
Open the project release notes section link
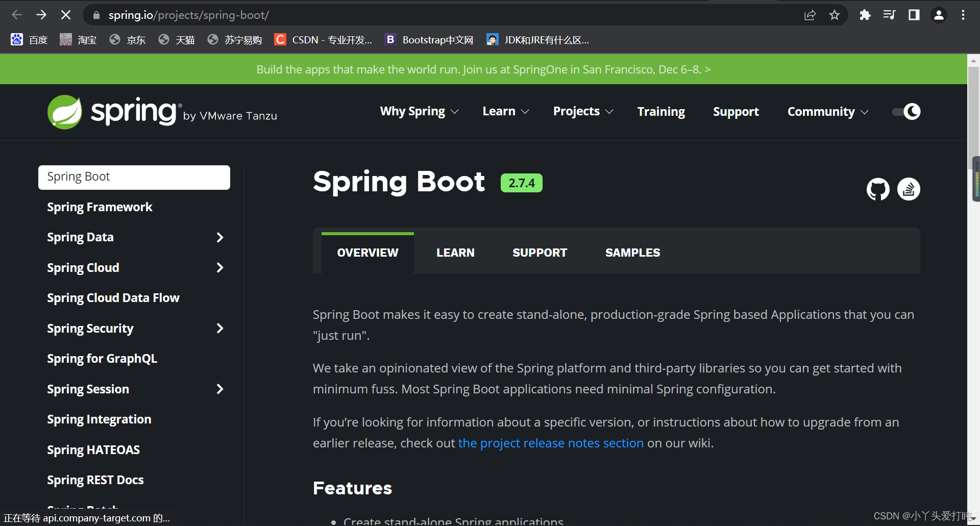(551, 443)
